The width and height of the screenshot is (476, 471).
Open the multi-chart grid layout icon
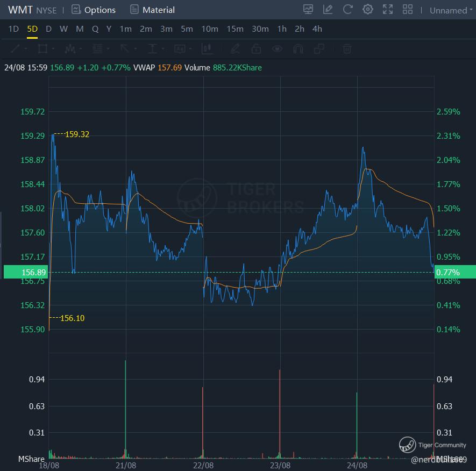(x=407, y=9)
